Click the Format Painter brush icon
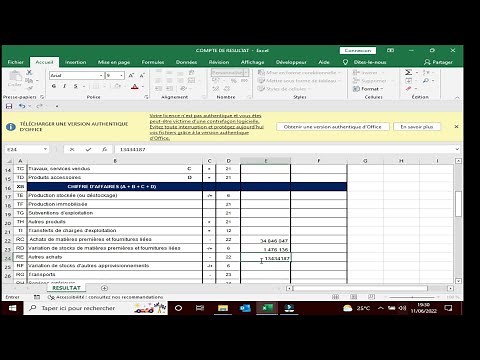This screenshot has height=360, width=480. point(29,88)
